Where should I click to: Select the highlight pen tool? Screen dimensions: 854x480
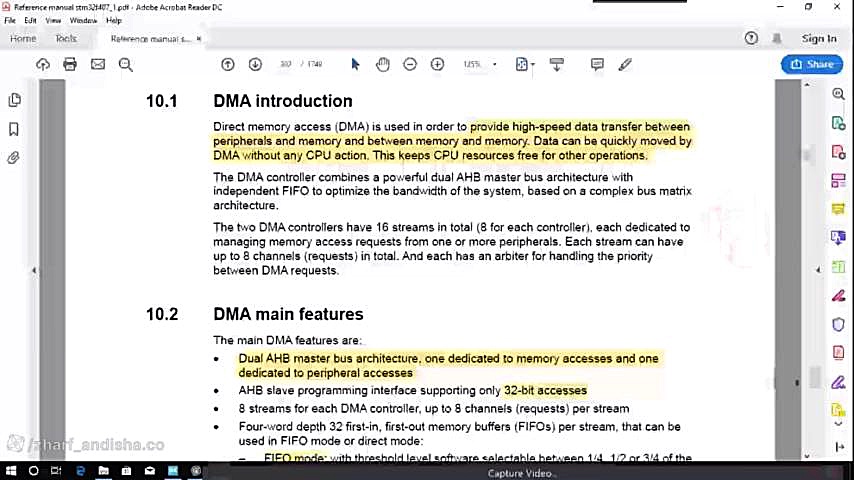coord(625,64)
